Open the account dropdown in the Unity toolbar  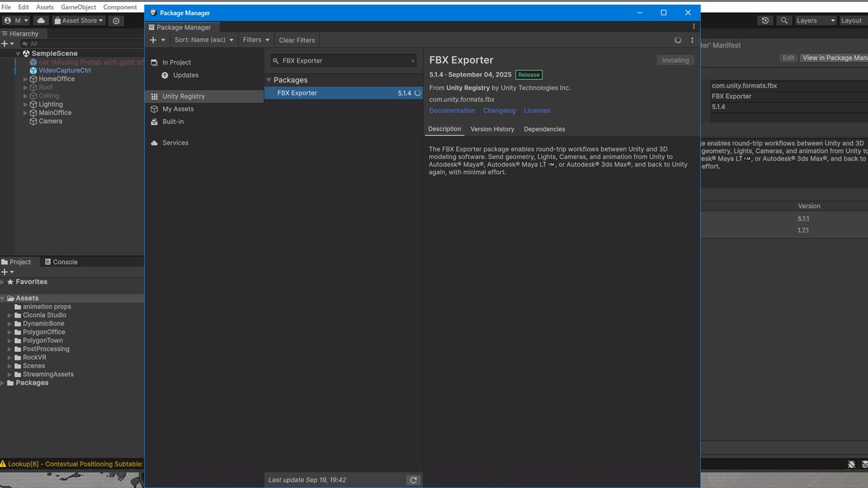[x=16, y=20]
